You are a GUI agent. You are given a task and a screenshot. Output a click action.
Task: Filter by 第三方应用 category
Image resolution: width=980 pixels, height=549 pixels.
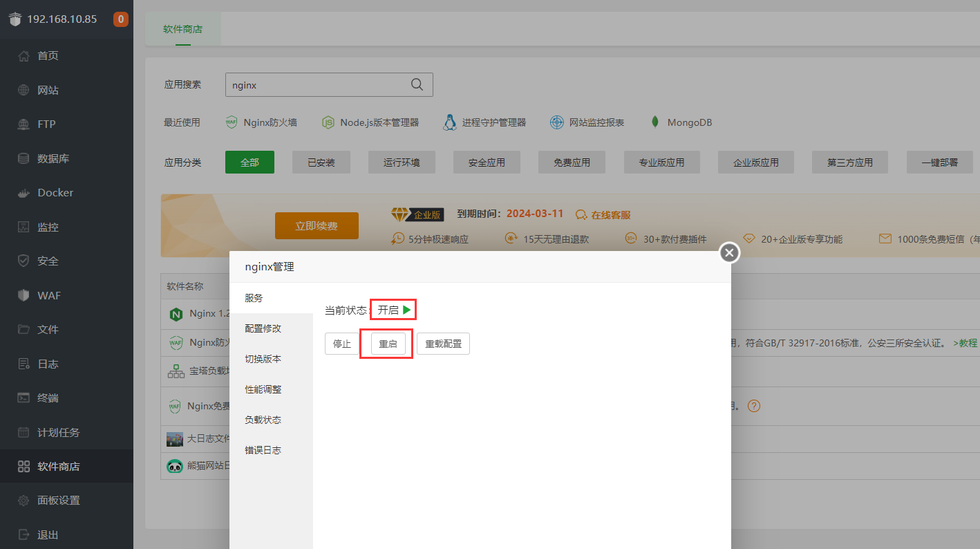click(x=850, y=162)
